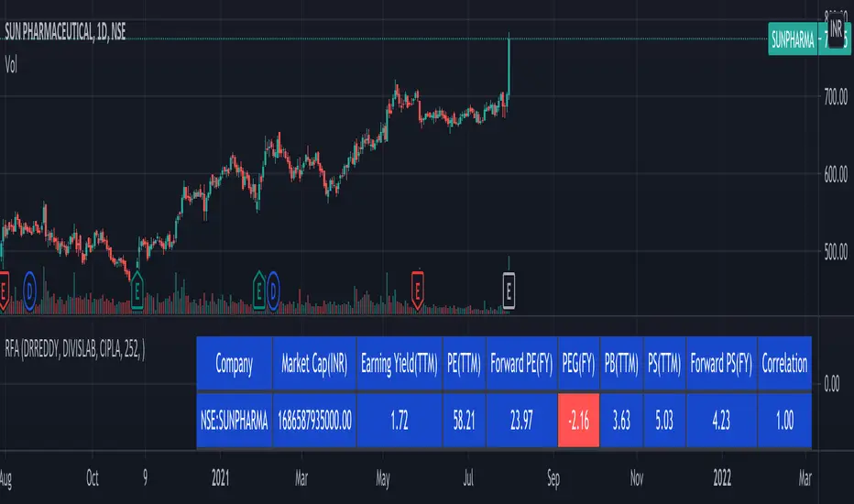This screenshot has height=504, width=854.
Task: Select the PB value 3.63
Action: pyautogui.click(x=621, y=420)
